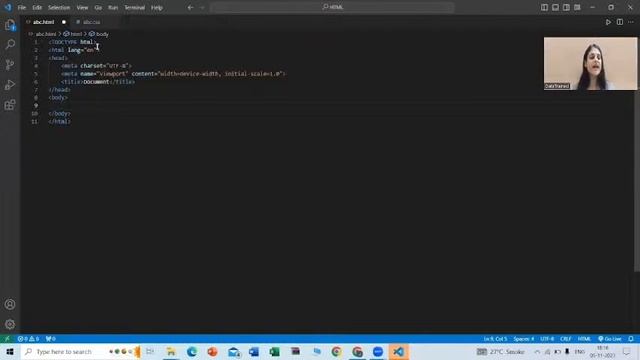The width and height of the screenshot is (640, 360).
Task: Click the unsaved dot on abc.html tab
Action: (x=64, y=22)
